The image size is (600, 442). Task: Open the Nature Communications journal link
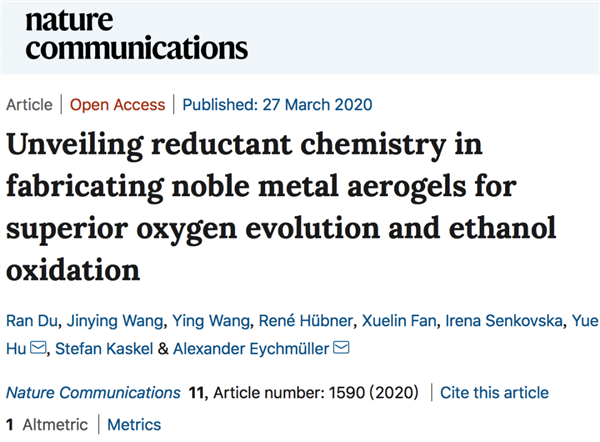coord(94,393)
